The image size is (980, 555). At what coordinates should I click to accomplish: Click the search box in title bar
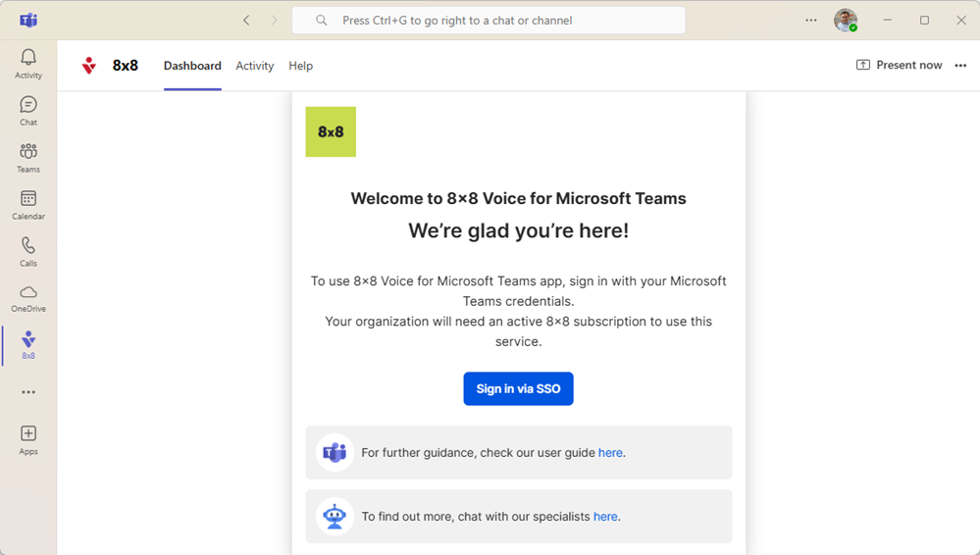click(489, 20)
